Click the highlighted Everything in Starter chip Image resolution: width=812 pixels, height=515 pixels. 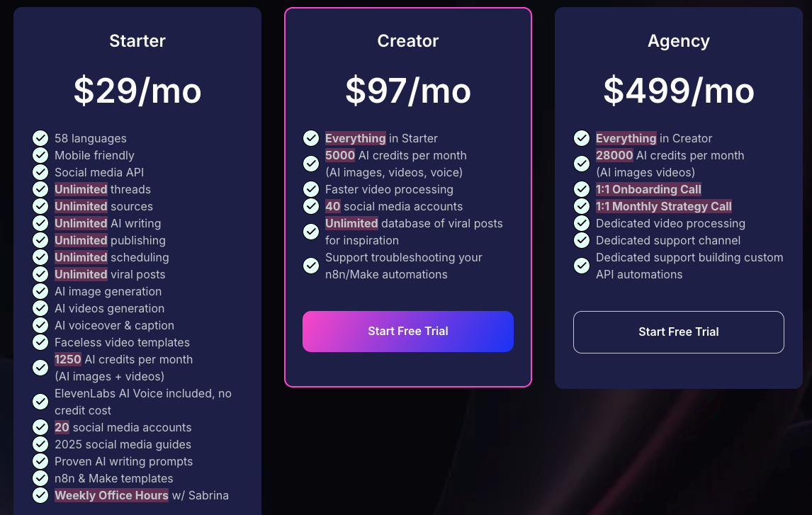coord(355,138)
